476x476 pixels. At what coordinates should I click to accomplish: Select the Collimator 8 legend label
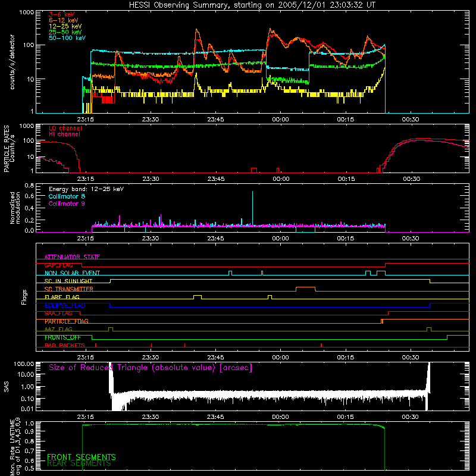pos(67,196)
